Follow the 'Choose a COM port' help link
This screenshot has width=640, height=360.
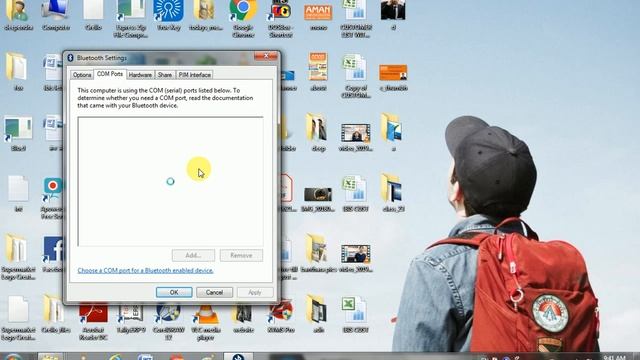[145, 270]
